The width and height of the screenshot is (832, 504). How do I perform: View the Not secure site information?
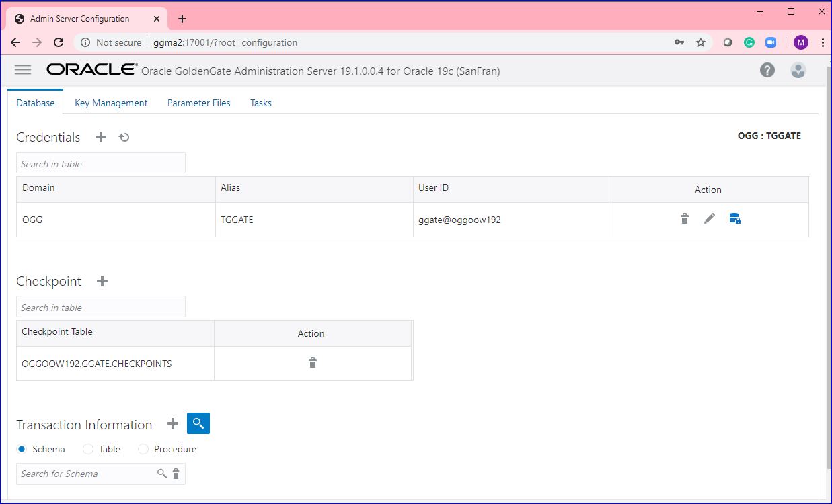coord(111,42)
